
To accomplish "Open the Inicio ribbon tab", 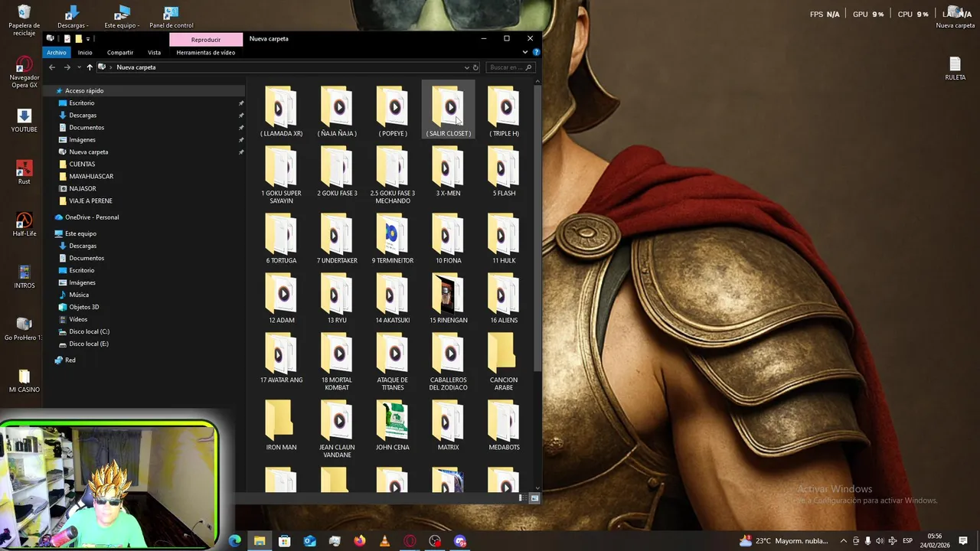I will [x=84, y=52].
